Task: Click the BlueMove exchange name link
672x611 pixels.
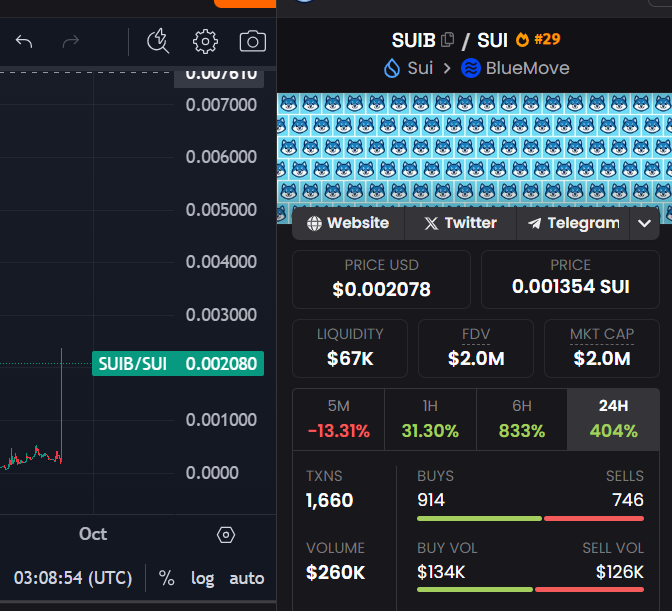Action: click(x=528, y=68)
